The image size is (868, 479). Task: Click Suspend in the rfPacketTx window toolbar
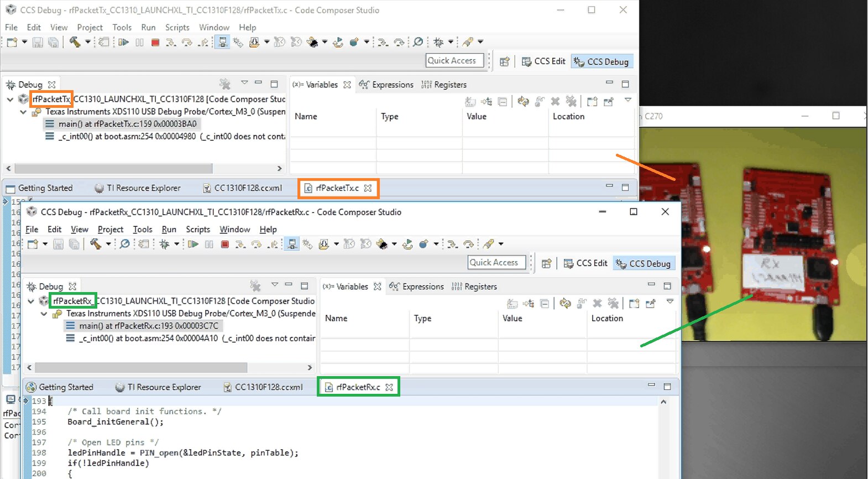point(139,42)
